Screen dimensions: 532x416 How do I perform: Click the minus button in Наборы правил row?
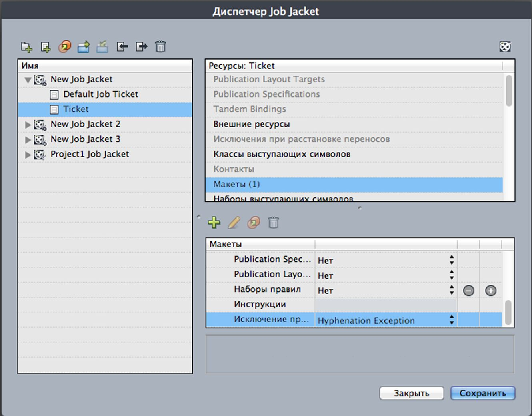469,291
